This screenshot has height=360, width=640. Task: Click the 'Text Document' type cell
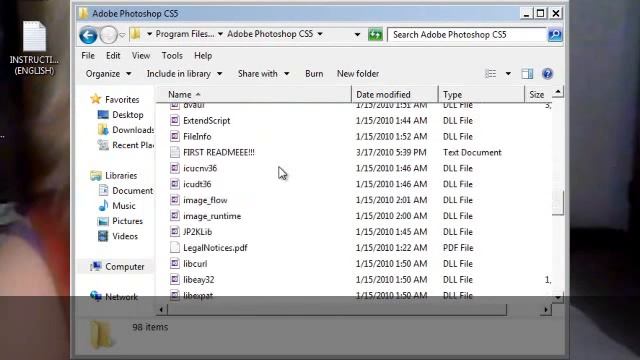472,152
